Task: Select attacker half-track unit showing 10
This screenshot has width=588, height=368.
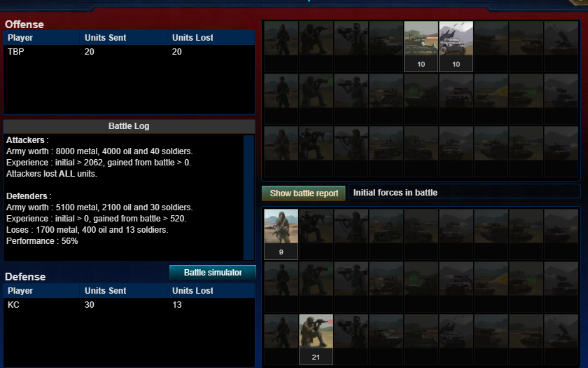Action: click(x=421, y=46)
